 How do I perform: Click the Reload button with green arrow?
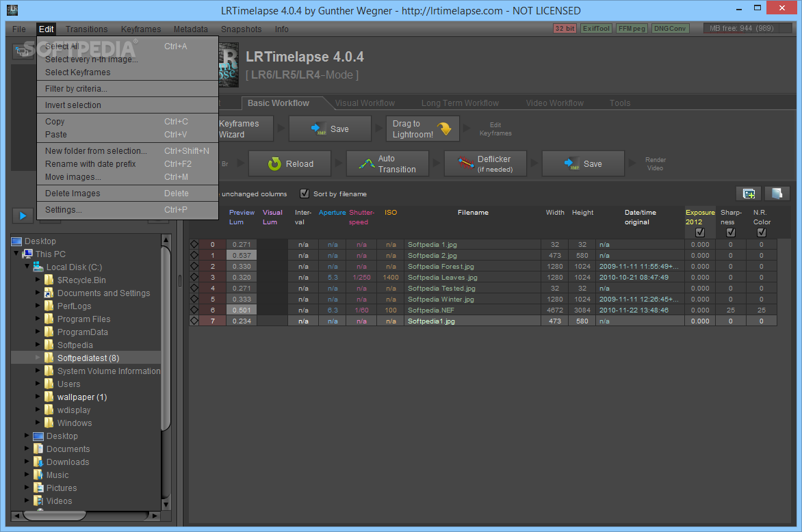(x=290, y=163)
